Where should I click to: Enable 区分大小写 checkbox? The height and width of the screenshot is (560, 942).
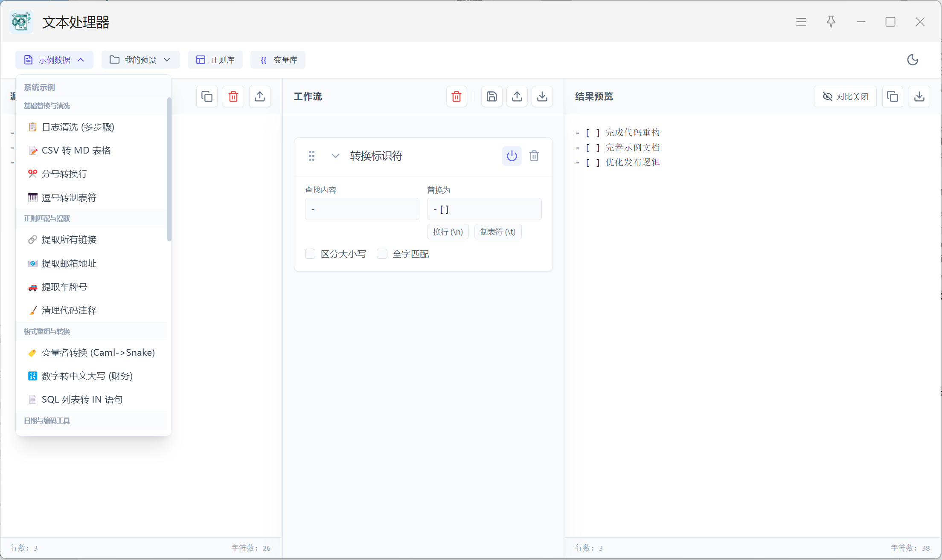(x=310, y=254)
